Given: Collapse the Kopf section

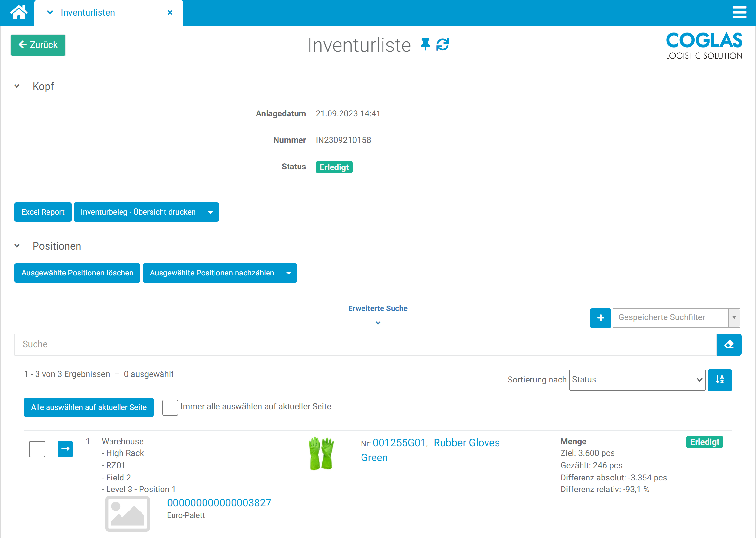Looking at the screenshot, I should coord(17,86).
